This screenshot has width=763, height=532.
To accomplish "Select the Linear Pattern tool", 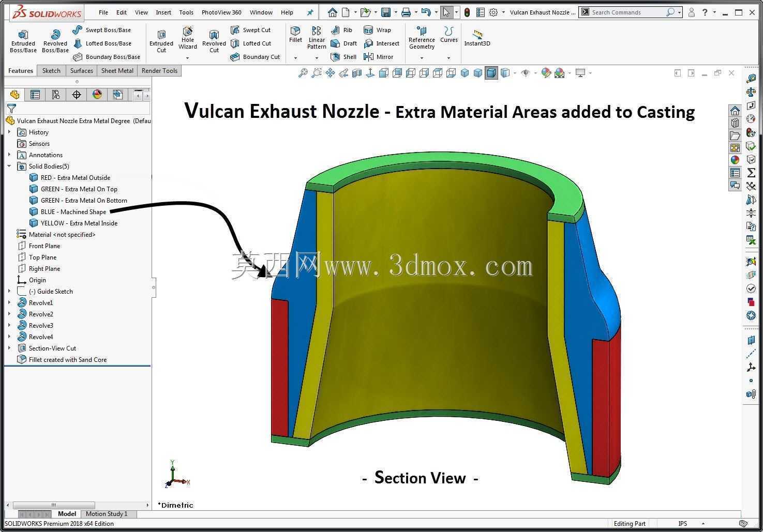I will [x=317, y=38].
